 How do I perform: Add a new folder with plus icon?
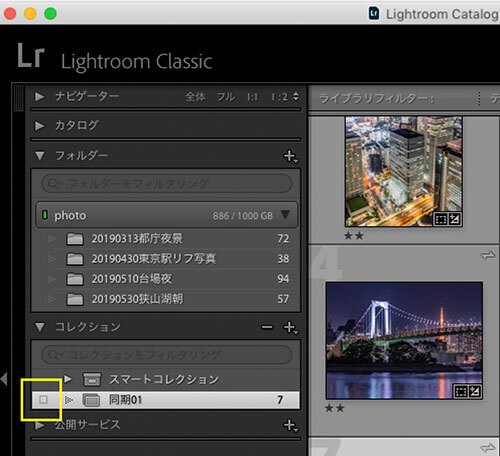(290, 156)
